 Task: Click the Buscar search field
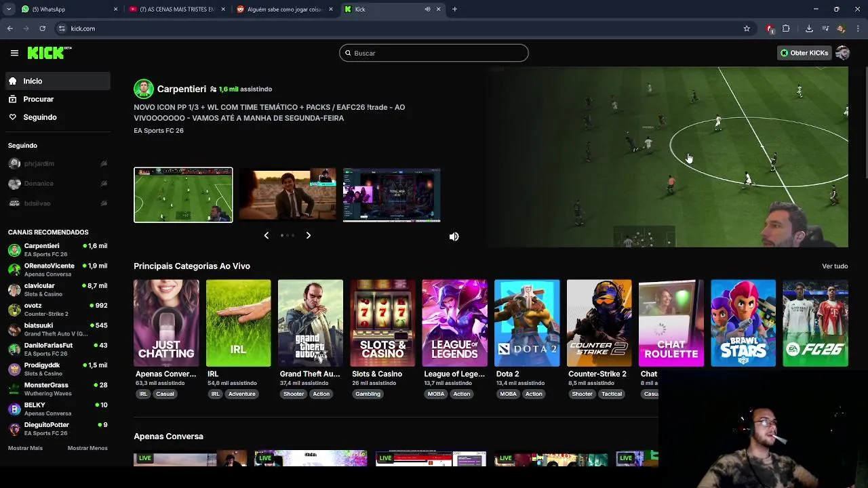[434, 53]
